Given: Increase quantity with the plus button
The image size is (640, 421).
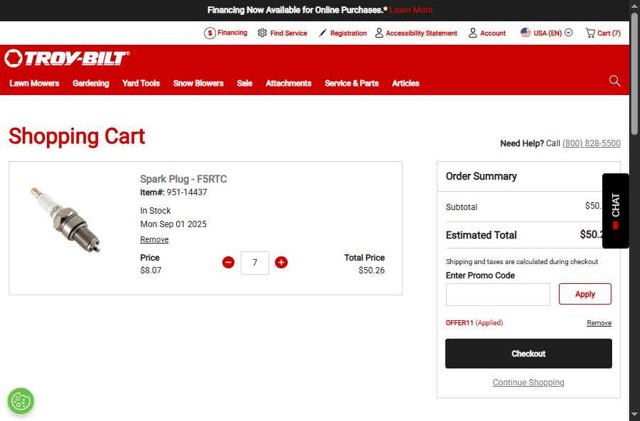Looking at the screenshot, I should pyautogui.click(x=281, y=263).
